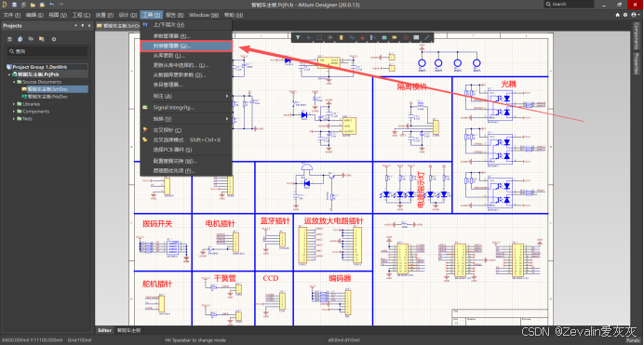Click the Projects panel save icon
Image resolution: width=644 pixels, height=345 pixels.
point(10,39)
